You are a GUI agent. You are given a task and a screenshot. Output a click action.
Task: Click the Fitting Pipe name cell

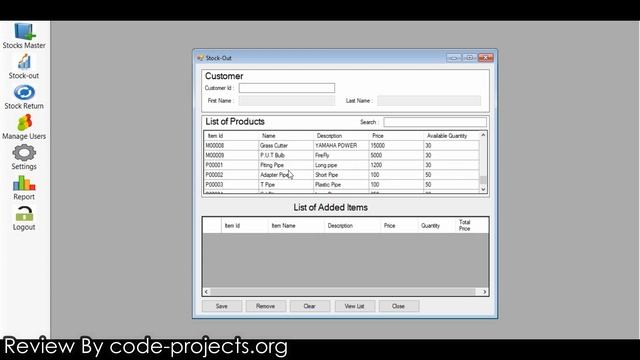pos(286,165)
